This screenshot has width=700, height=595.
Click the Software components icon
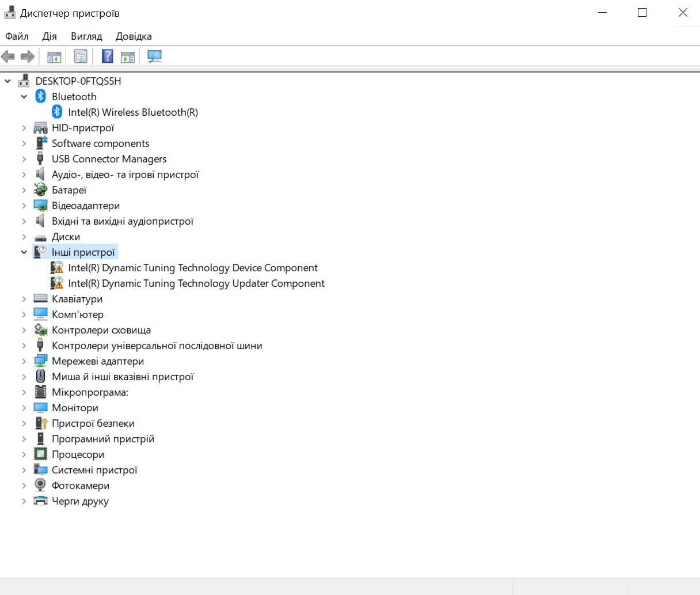[40, 143]
